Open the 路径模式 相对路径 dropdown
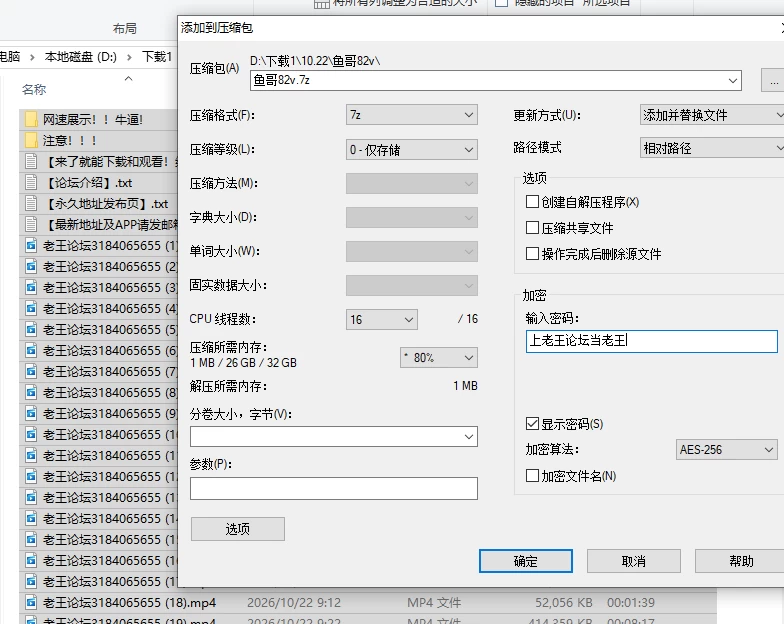 tap(712, 148)
